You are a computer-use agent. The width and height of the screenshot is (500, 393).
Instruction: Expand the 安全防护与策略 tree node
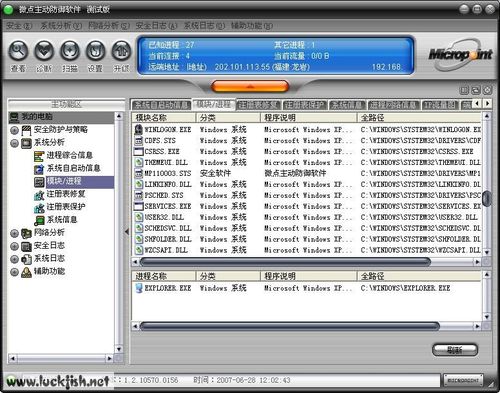(x=14, y=130)
